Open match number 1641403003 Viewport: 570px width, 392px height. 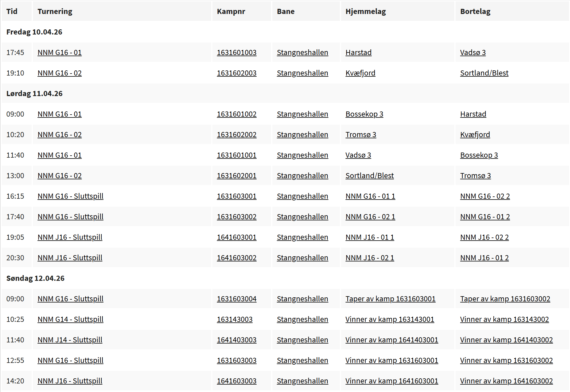pos(236,340)
